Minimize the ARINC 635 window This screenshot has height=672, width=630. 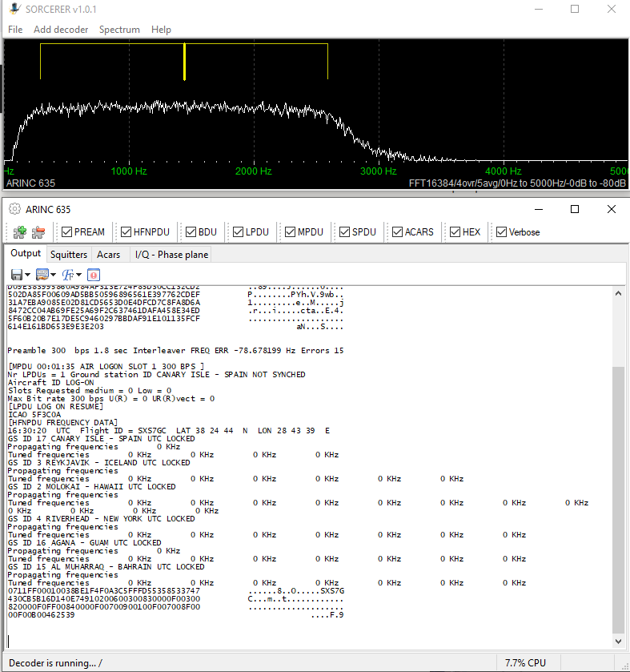(x=539, y=209)
